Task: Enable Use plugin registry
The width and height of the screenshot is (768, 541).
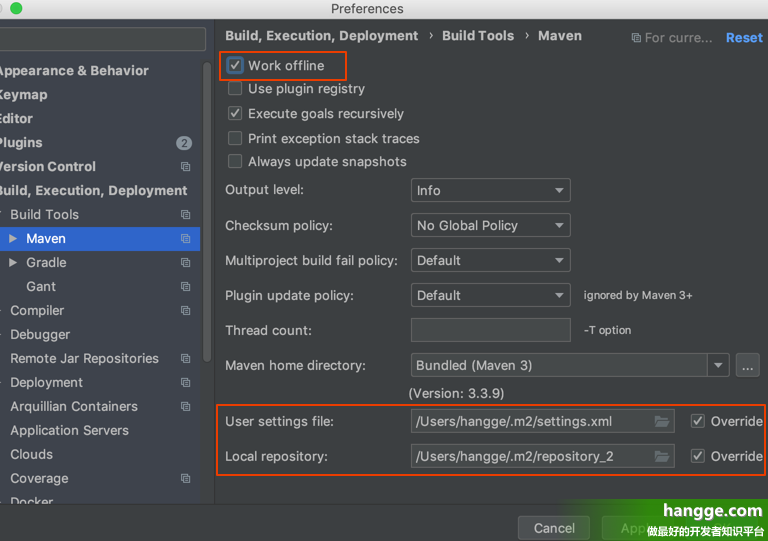Action: [x=235, y=89]
